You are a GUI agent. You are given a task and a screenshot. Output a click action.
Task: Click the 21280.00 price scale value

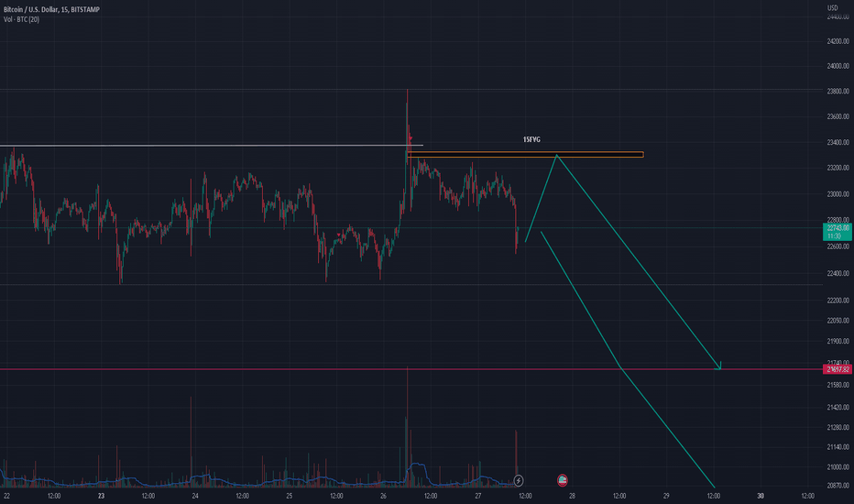(838, 428)
